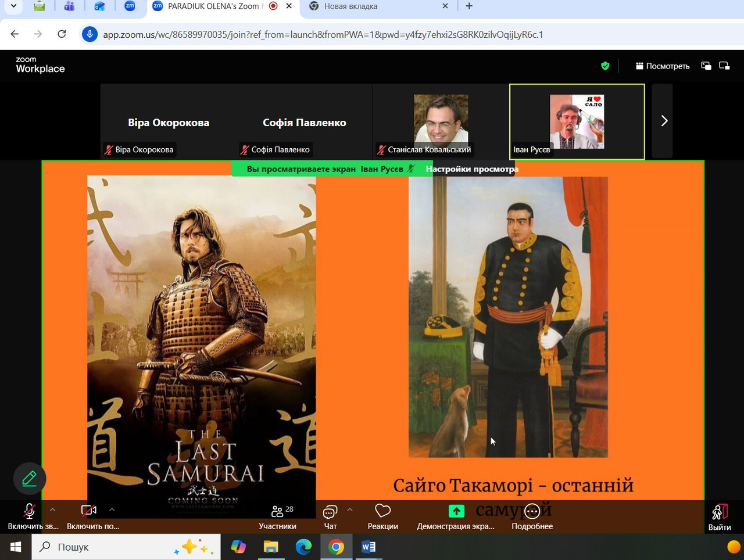
Task: Expand chat options arrow beside Chat
Action: (x=350, y=510)
